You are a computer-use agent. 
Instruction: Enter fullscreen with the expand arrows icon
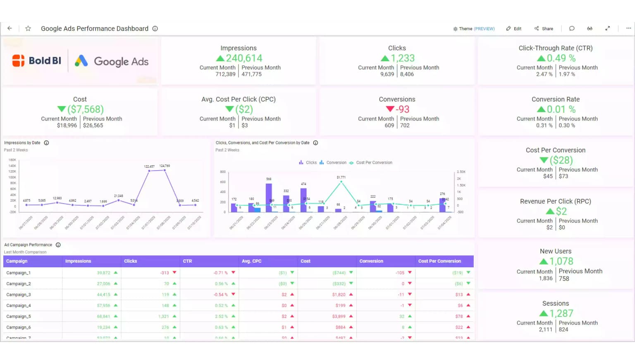click(607, 29)
